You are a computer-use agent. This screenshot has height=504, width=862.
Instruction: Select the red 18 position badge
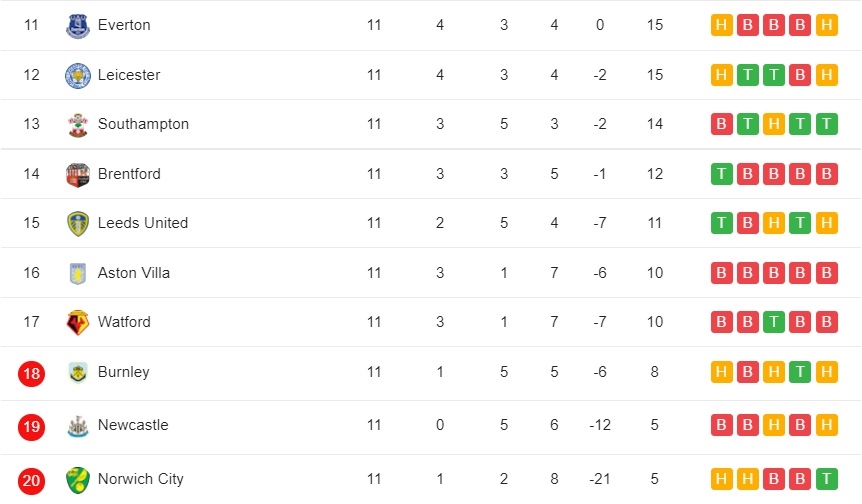31,374
